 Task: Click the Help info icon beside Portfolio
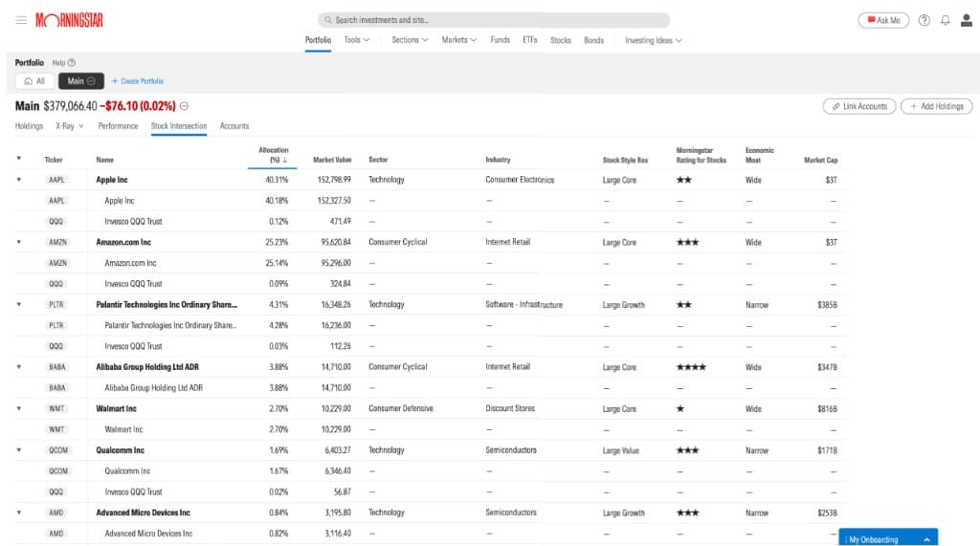(x=71, y=62)
